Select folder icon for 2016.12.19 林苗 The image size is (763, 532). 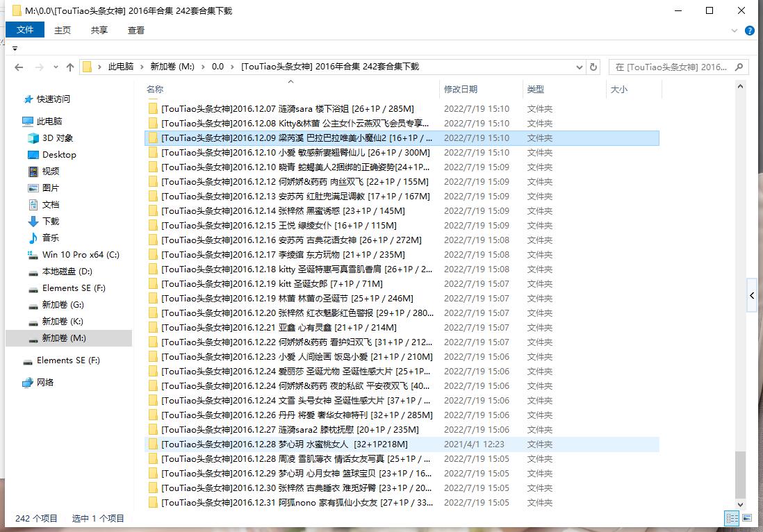pyautogui.click(x=153, y=299)
